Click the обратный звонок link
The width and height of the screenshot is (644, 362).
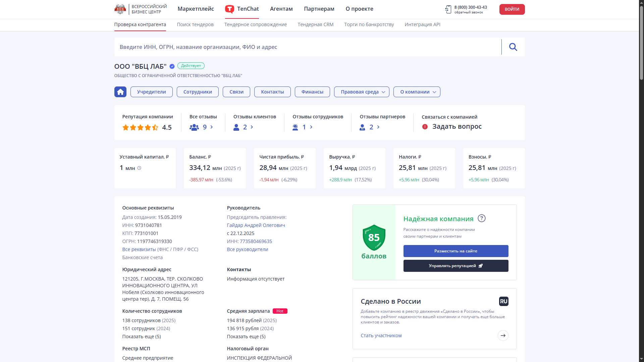469,13
